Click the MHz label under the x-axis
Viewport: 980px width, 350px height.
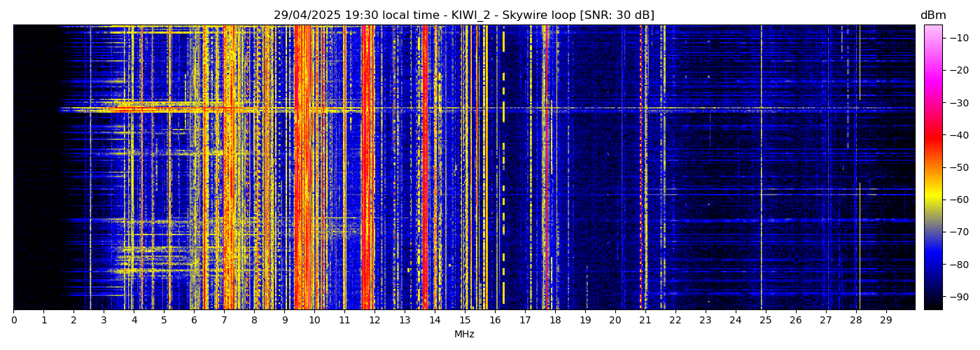pyautogui.click(x=464, y=335)
